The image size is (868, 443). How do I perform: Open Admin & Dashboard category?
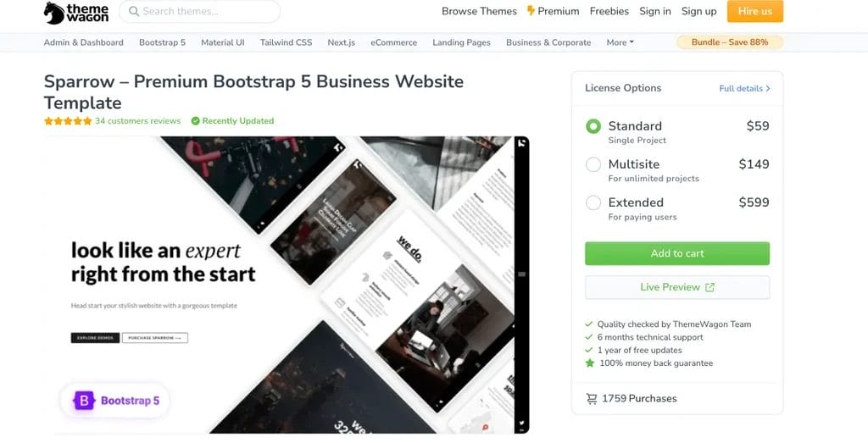(84, 42)
